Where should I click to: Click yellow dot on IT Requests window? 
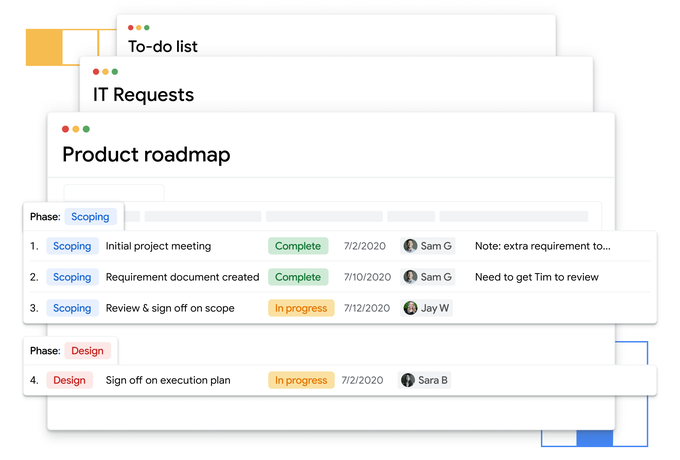[106, 72]
